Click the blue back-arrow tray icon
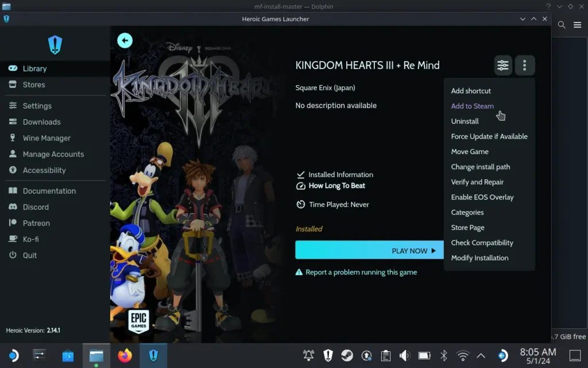The width and height of the screenshot is (588, 368). pyautogui.click(x=502, y=355)
